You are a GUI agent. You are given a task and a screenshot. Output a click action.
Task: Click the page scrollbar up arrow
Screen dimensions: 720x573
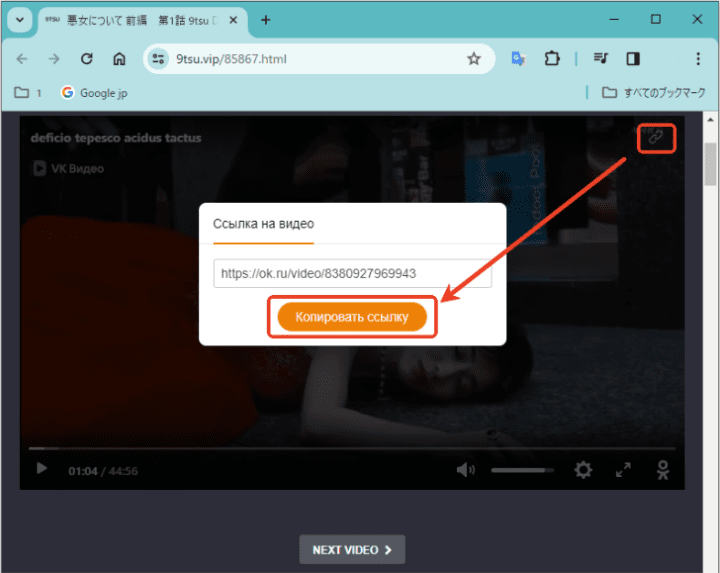[710, 119]
